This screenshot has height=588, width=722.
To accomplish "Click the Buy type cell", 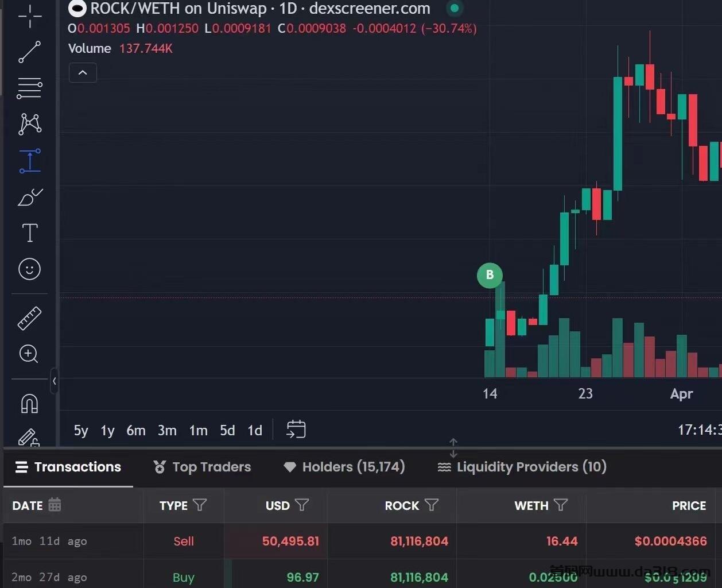I will click(184, 577).
